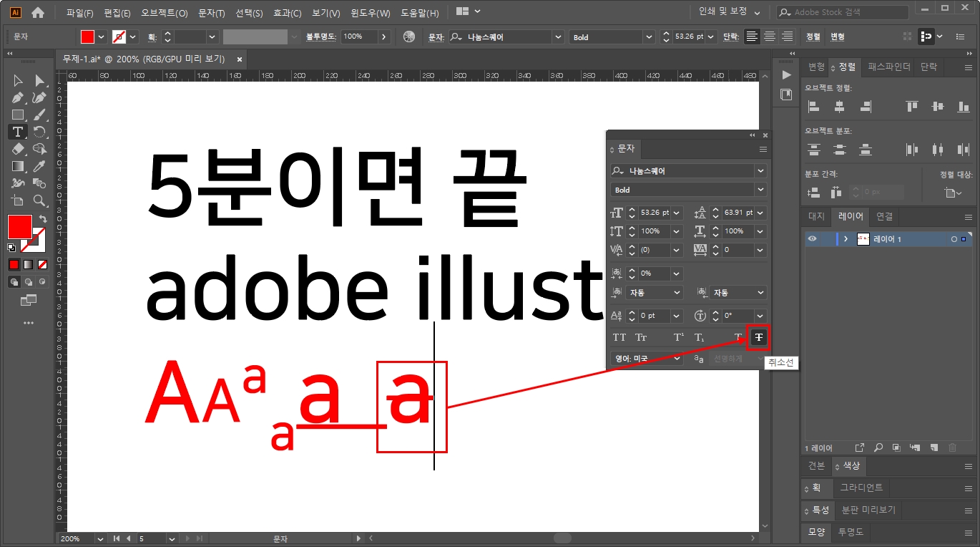Click the fill swatch in control bar
Screen dimensions: 980x547
[87, 37]
